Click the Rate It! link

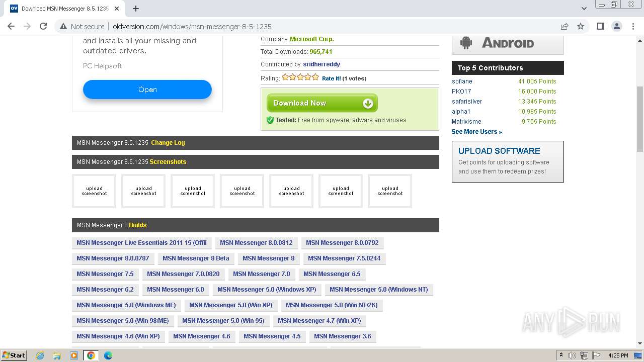click(331, 78)
